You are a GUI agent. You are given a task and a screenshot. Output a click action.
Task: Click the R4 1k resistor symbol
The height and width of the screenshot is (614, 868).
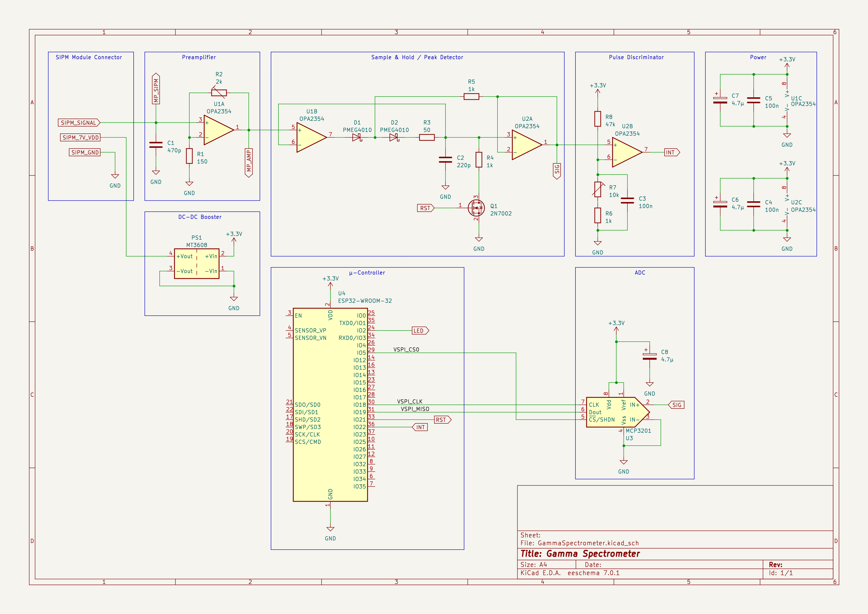click(x=479, y=159)
